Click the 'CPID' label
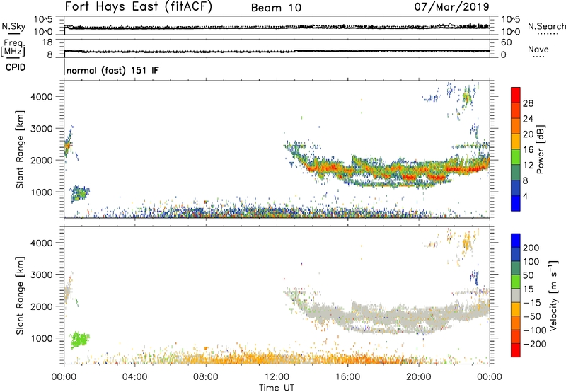The width and height of the screenshot is (566, 392). tap(16, 67)
